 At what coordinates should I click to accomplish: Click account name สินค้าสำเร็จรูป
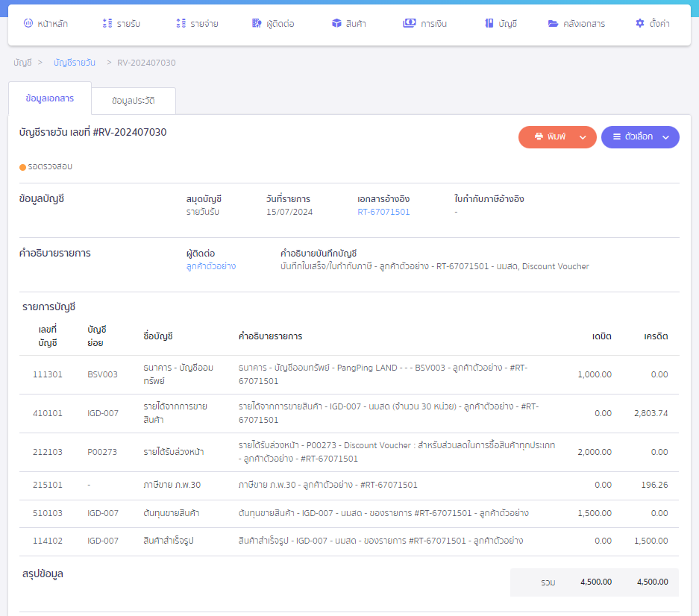[169, 541]
